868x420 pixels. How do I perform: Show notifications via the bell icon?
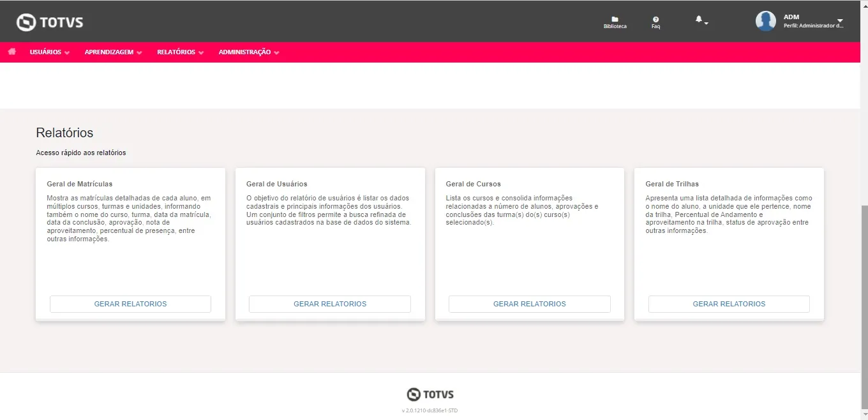(699, 20)
